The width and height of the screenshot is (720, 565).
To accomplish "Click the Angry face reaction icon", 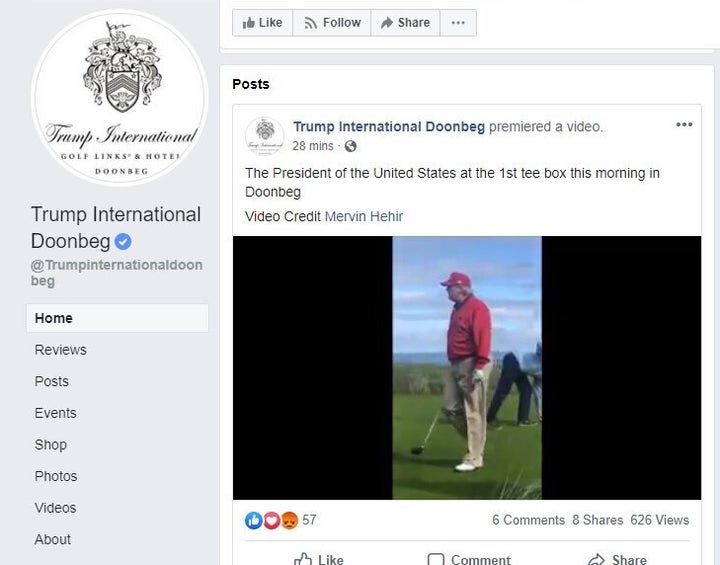I will coord(288,520).
